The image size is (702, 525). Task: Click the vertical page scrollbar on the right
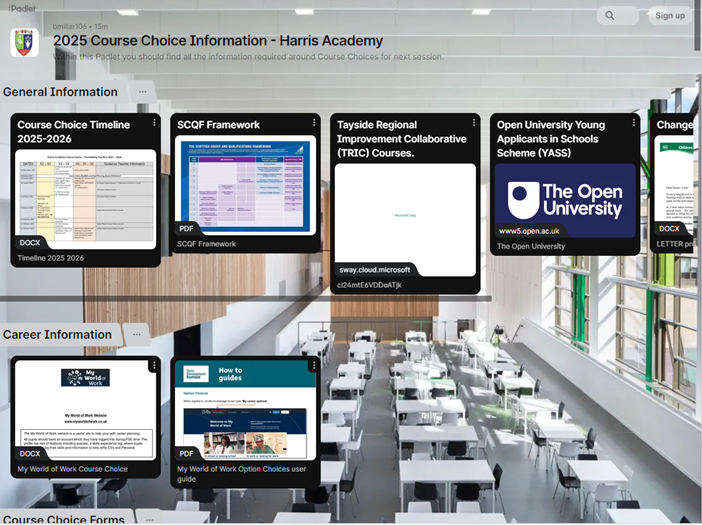(x=697, y=30)
